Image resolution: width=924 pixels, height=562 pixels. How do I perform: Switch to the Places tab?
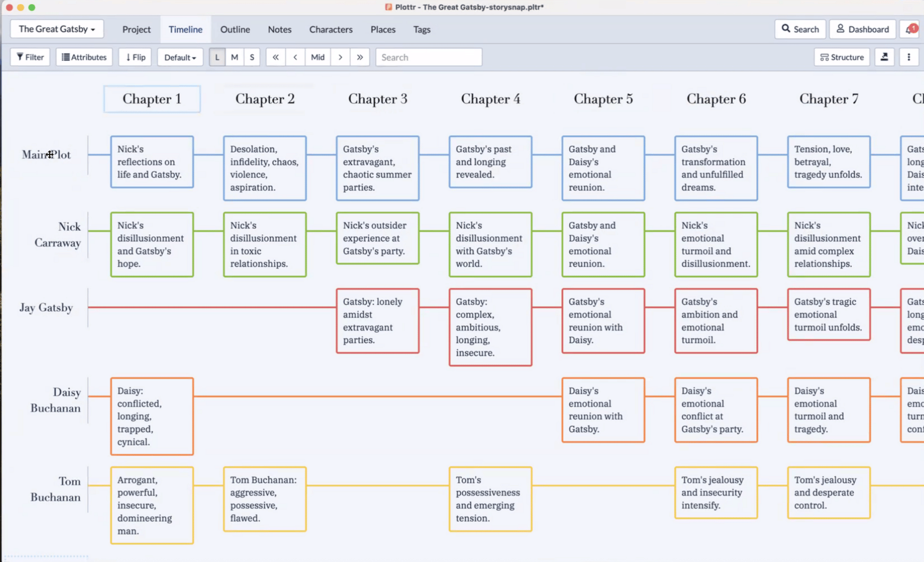click(x=383, y=29)
